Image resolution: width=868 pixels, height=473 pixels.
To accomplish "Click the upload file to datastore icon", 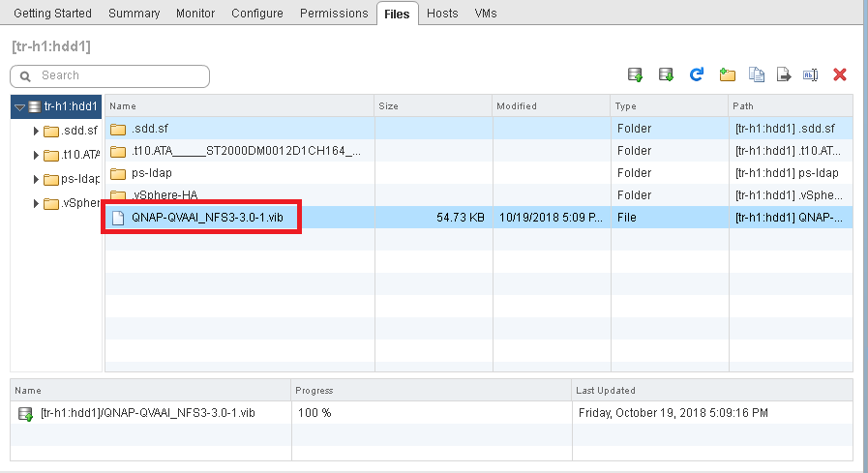I will tap(636, 74).
